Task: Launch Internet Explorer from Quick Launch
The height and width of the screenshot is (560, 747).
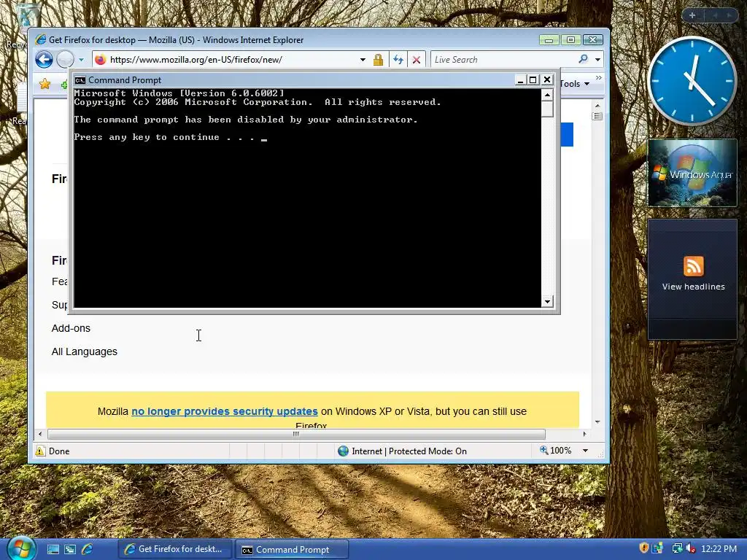Action: [88, 549]
